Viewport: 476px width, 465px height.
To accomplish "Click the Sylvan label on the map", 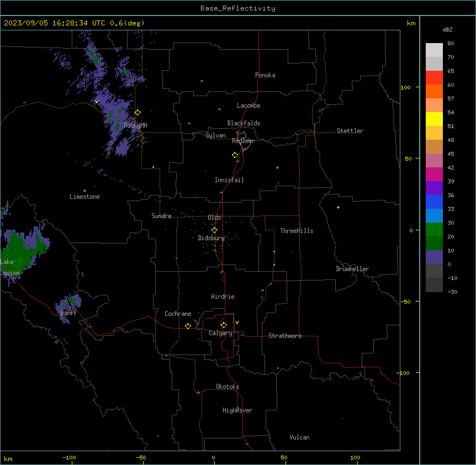I will (215, 135).
